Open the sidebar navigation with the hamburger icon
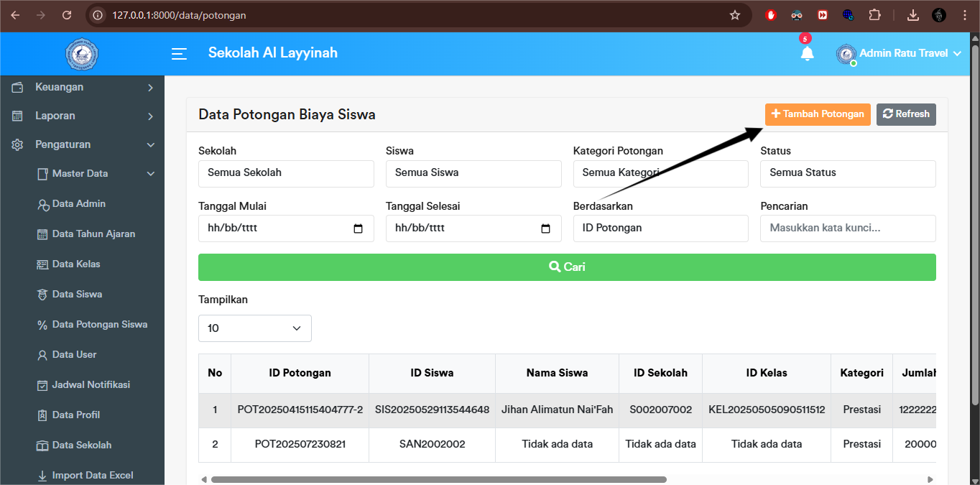 coord(179,54)
